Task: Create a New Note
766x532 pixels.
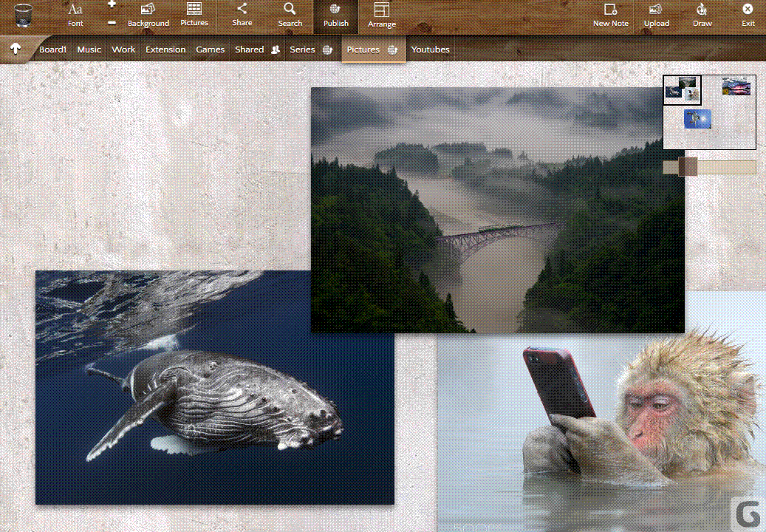Action: point(610,15)
